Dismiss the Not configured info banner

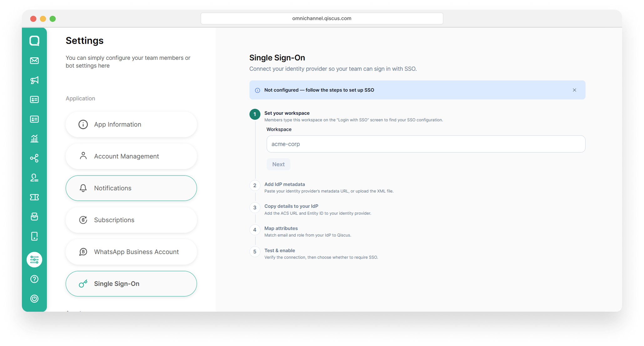(x=574, y=90)
